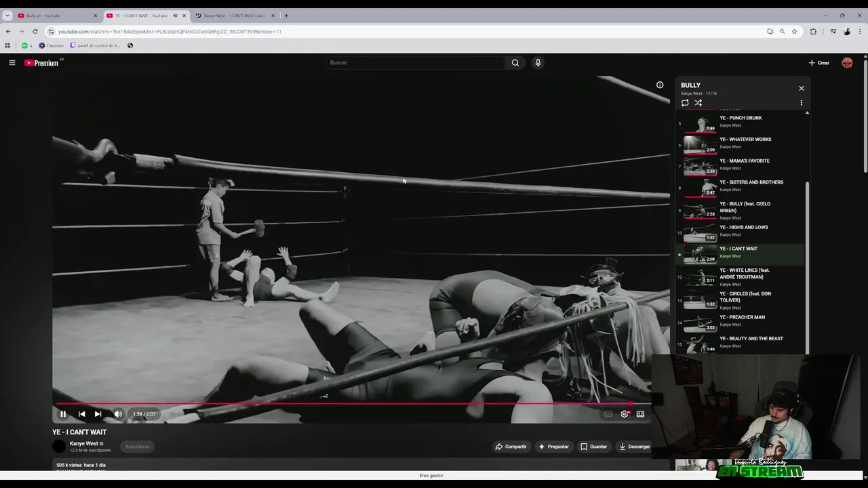Toggle subtitles in the player
Screen dimensions: 868x488
608,414
